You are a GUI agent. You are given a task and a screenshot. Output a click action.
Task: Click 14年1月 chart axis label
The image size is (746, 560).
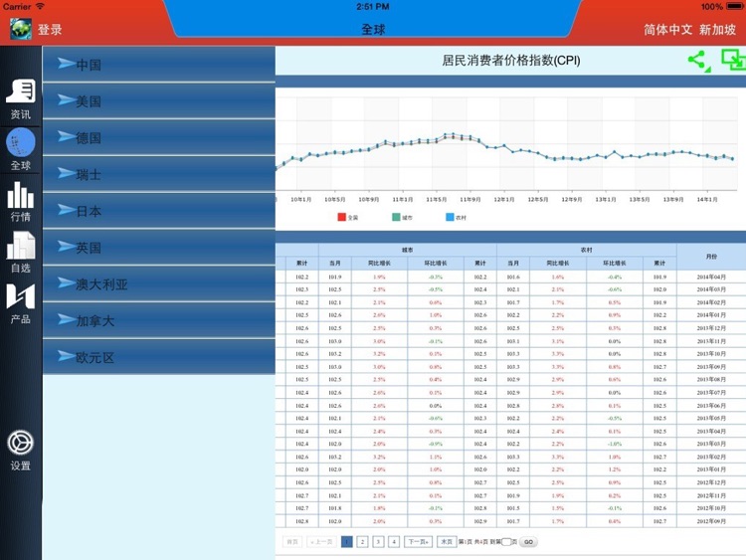(707, 199)
